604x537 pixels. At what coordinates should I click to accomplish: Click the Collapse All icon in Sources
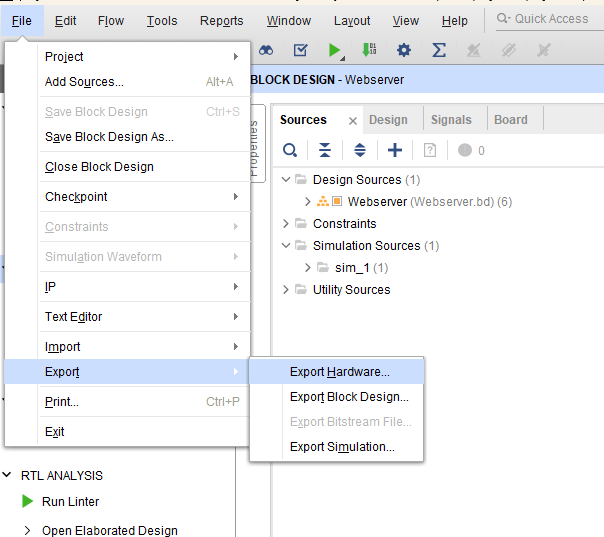click(x=325, y=150)
